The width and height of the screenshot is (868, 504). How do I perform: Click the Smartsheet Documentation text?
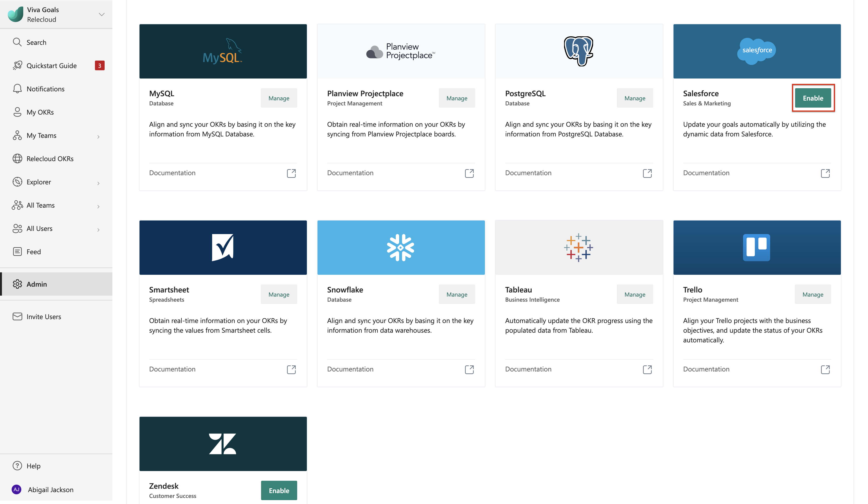coord(172,369)
